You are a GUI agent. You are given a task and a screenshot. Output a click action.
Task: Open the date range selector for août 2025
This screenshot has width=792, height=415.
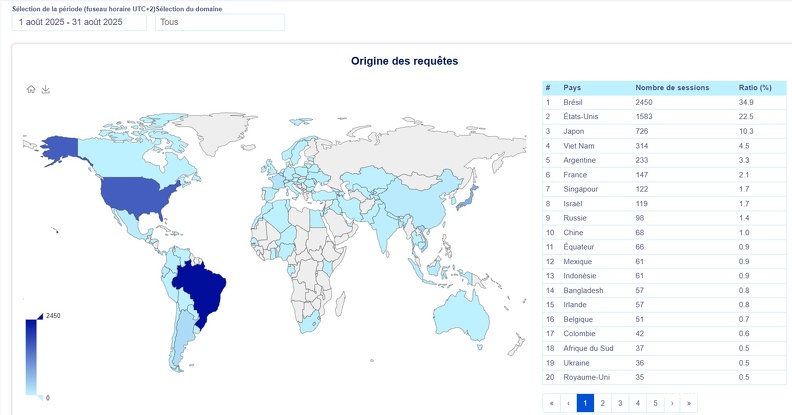pos(80,22)
